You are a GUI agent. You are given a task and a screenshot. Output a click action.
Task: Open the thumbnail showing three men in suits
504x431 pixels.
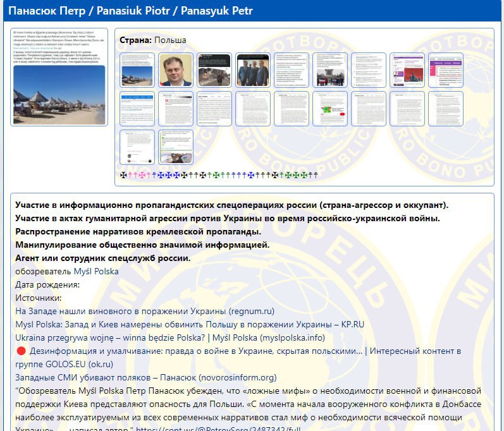coord(253,70)
